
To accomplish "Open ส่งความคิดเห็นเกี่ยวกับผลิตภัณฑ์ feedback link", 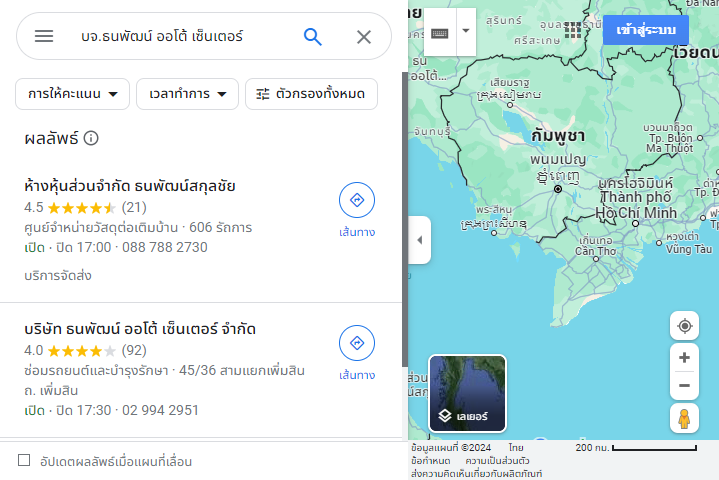I will click(476, 473).
